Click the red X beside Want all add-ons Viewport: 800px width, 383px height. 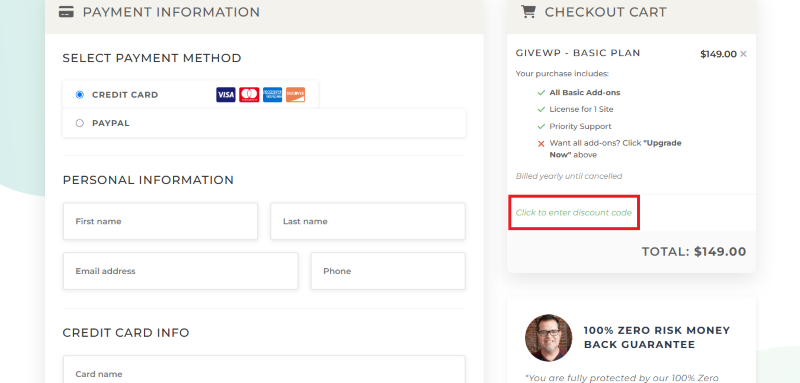pyautogui.click(x=541, y=144)
